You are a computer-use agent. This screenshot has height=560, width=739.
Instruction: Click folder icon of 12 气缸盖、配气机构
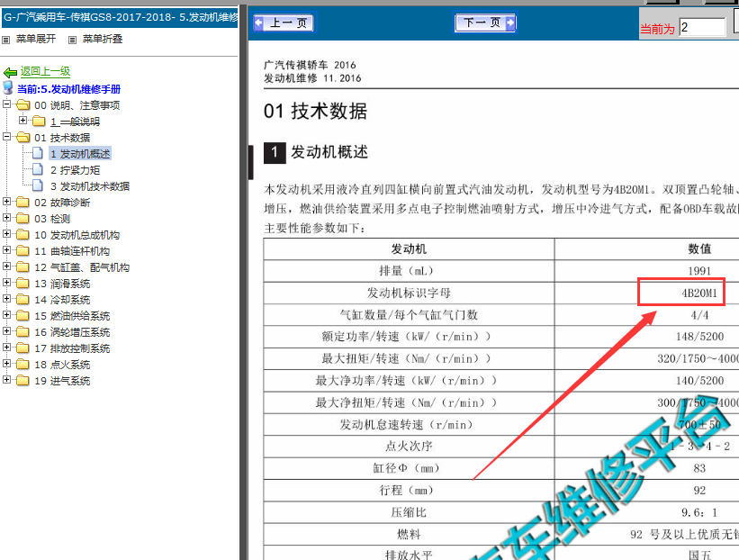pos(23,266)
